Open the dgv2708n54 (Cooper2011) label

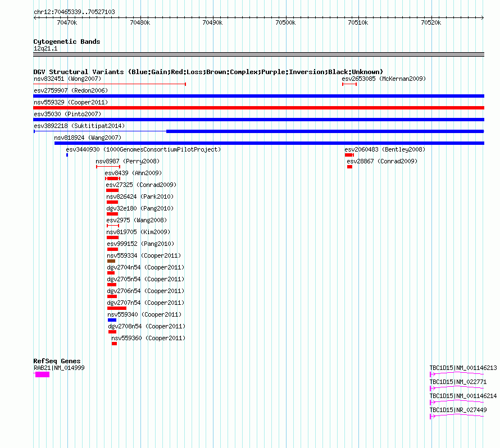[x=147, y=326]
